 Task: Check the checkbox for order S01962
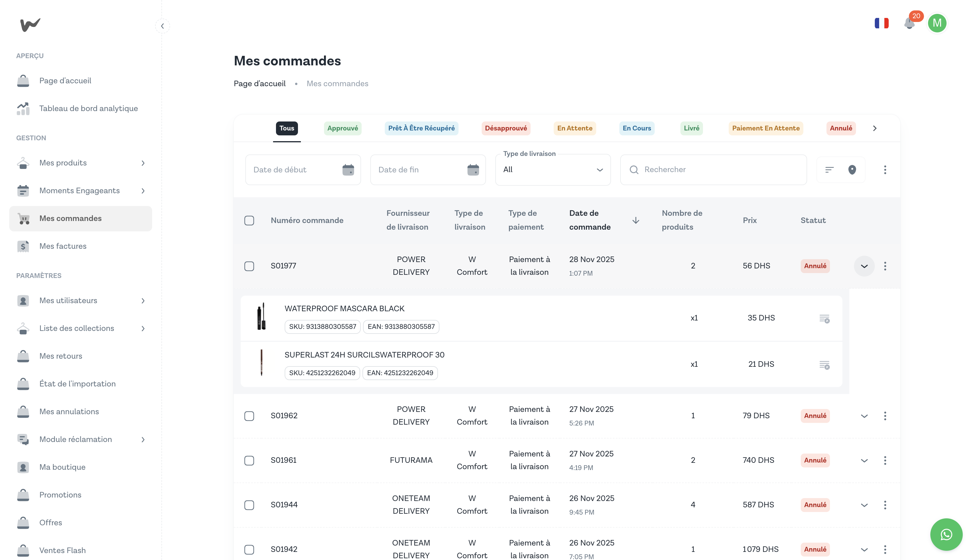point(249,416)
